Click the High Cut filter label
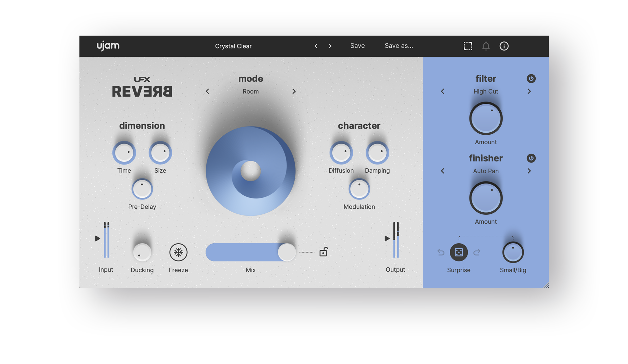 [x=486, y=91]
